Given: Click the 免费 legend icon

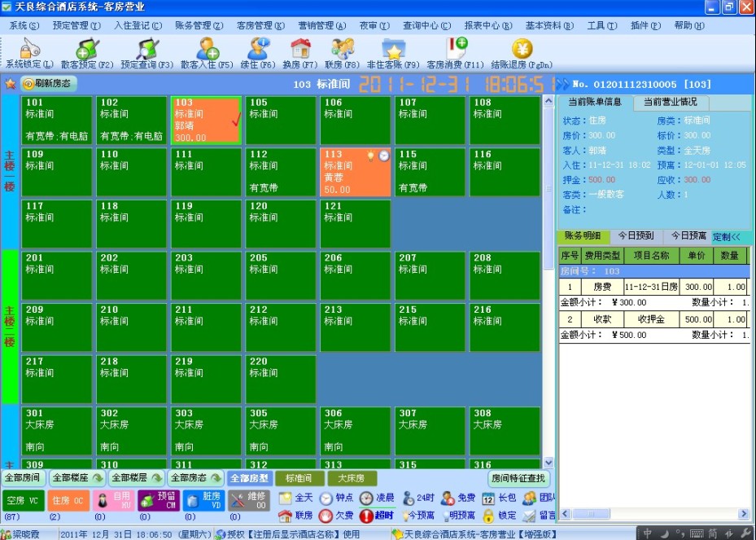Looking at the screenshot, I should coord(448,498).
